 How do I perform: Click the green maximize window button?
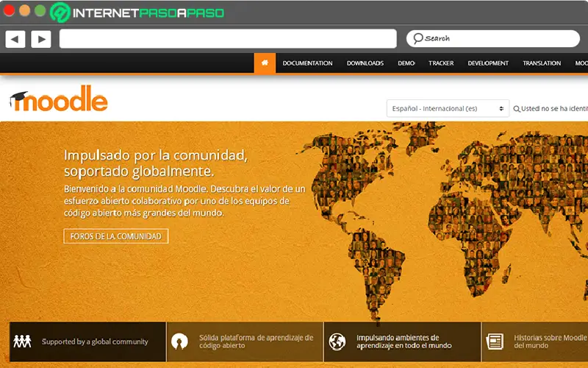(40, 10)
